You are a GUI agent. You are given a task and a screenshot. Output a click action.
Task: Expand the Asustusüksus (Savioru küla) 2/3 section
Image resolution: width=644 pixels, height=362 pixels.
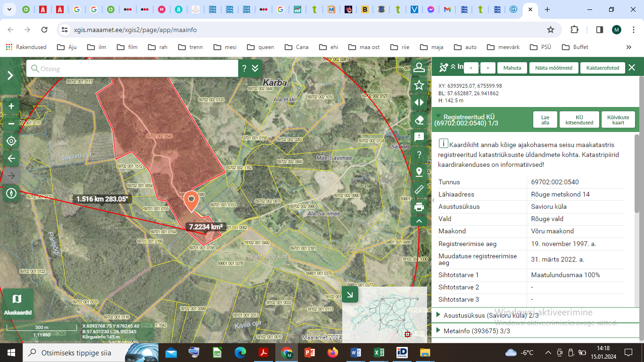tap(491, 315)
